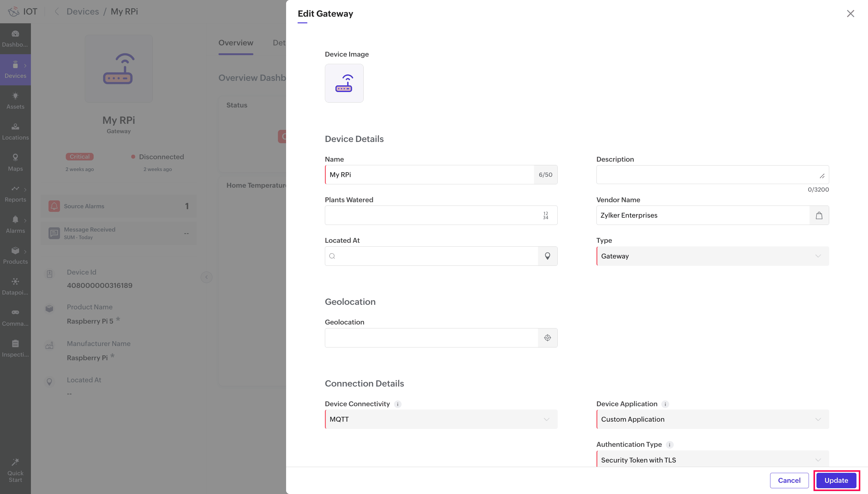Viewport: 868px width, 494px height.
Task: Click into the Name input field
Action: 429,175
